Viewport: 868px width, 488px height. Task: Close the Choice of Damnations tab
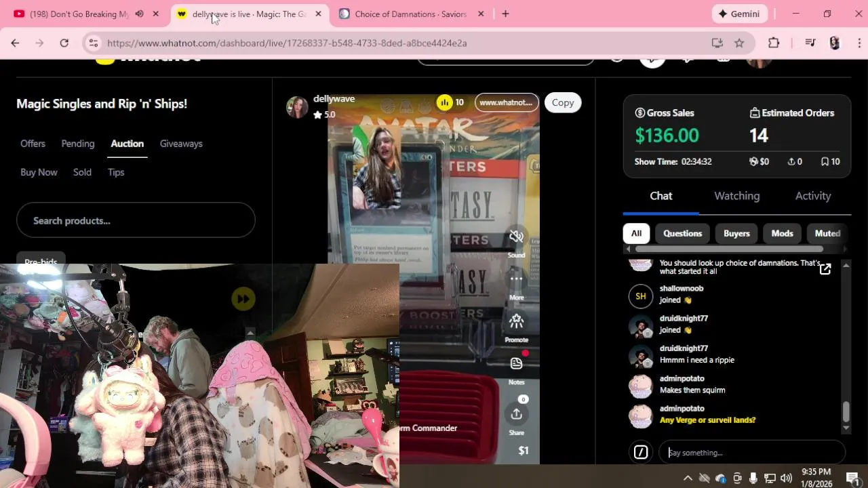coord(481,14)
